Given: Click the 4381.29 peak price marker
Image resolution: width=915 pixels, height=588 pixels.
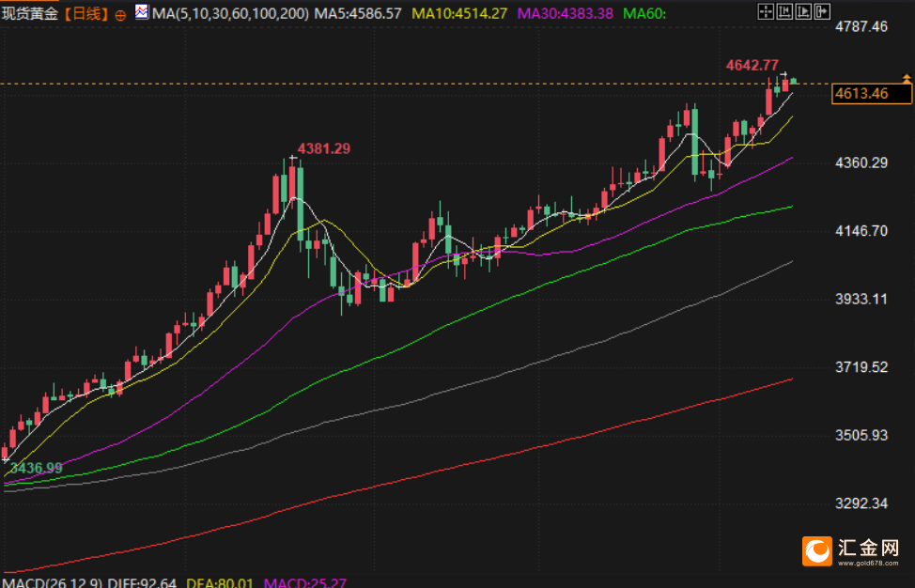Looking at the screenshot, I should point(324,148).
